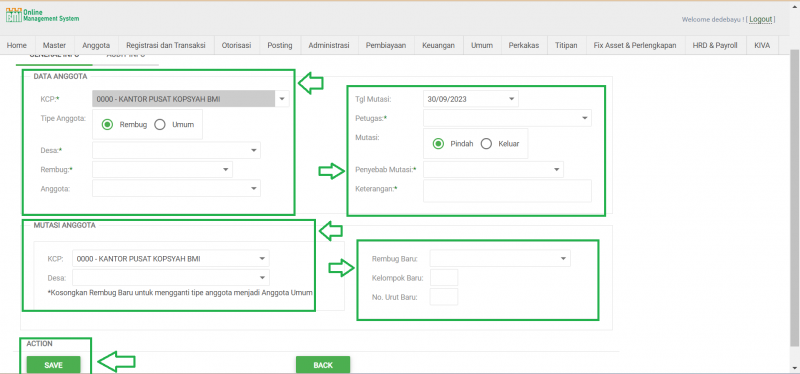Select the Rembug member type radio
Viewport: 800px width, 374px height.
tap(107, 124)
